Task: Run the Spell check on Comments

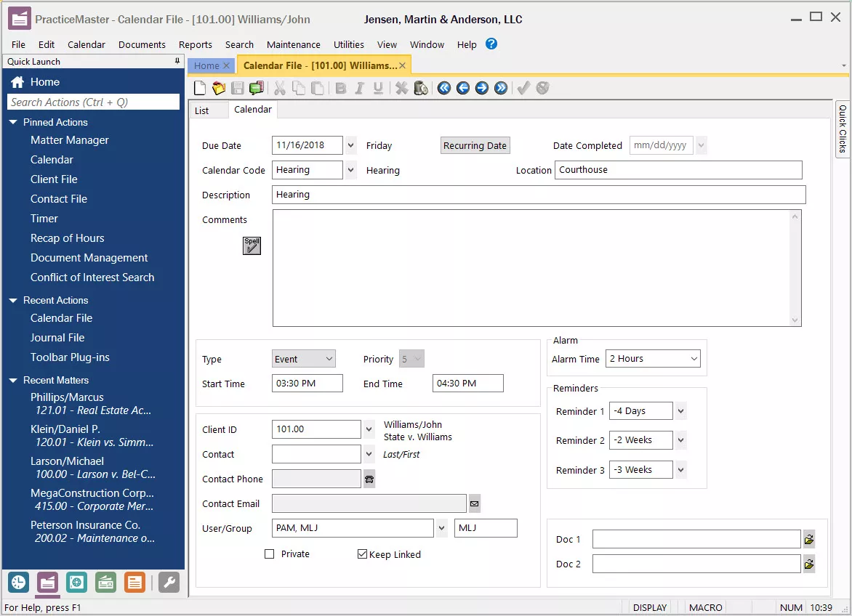Action: (x=252, y=246)
